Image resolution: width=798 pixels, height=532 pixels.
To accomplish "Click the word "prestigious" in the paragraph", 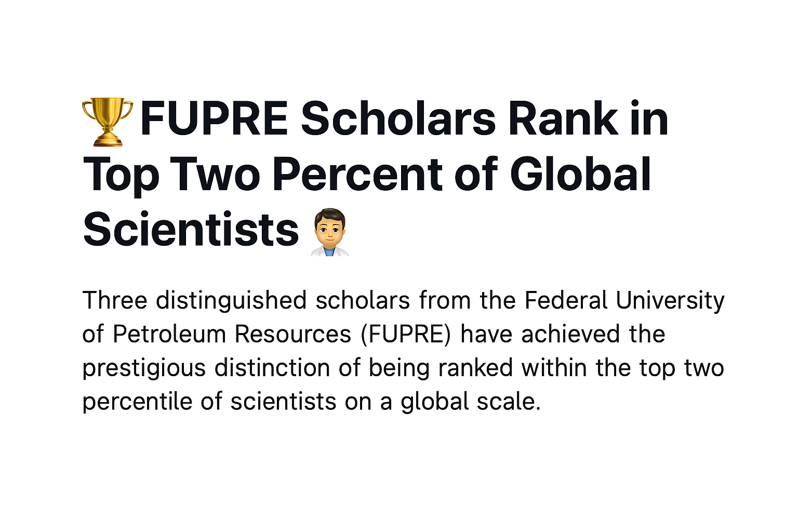I will click(143, 368).
